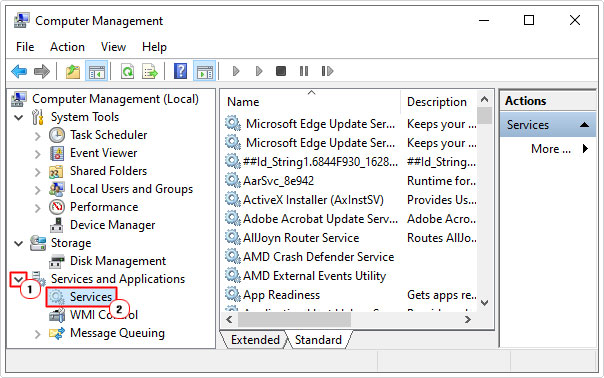The image size is (604, 378).
Task: Collapse the Services and Applications node
Action: pos(18,279)
